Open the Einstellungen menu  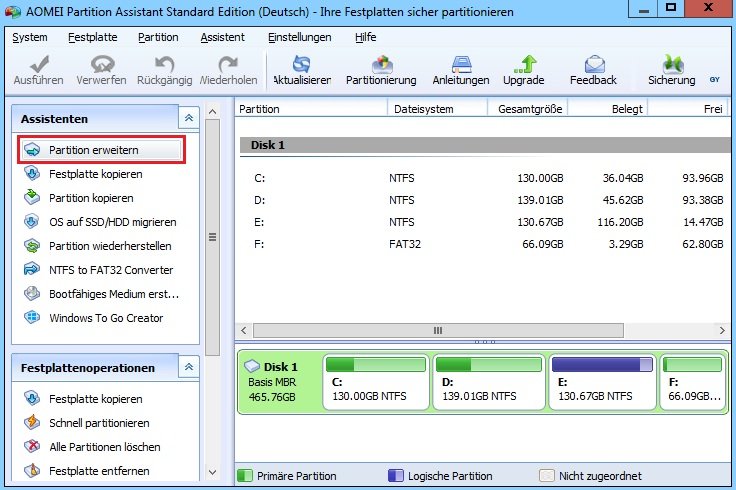299,37
